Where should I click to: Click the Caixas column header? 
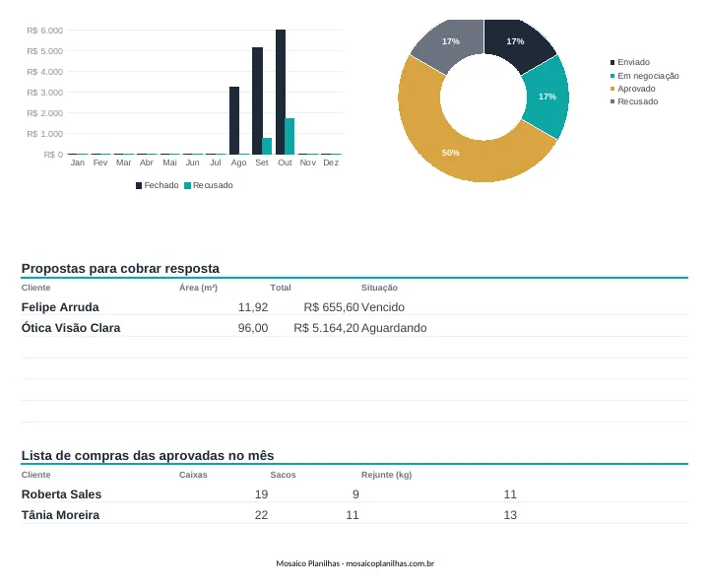pyautogui.click(x=193, y=475)
